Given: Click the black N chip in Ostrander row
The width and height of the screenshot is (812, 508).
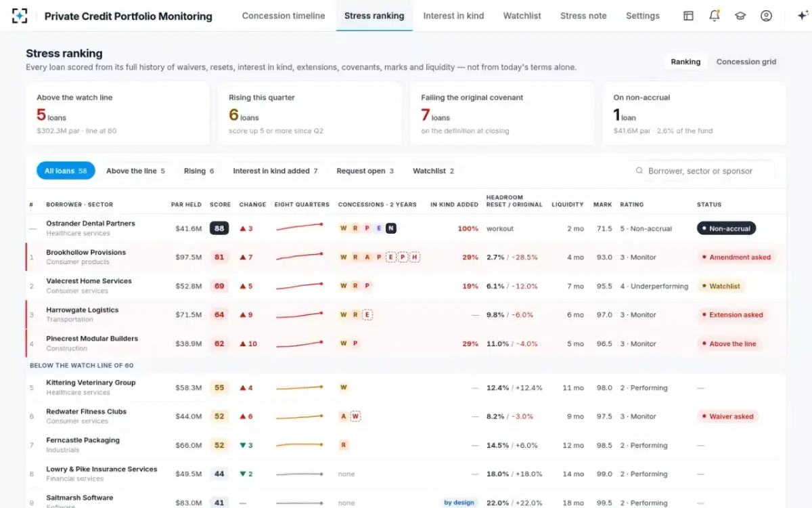Looking at the screenshot, I should point(391,228).
